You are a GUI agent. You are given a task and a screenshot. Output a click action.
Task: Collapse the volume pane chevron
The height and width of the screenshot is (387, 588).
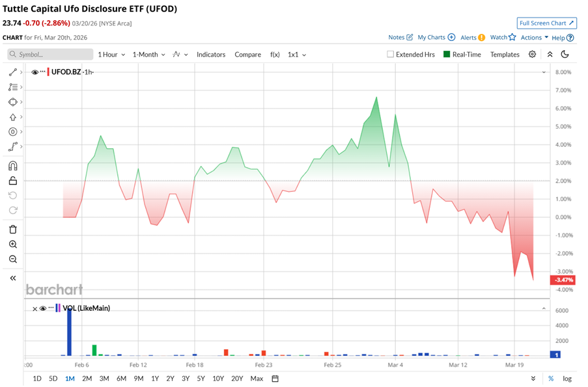pyautogui.click(x=544, y=309)
